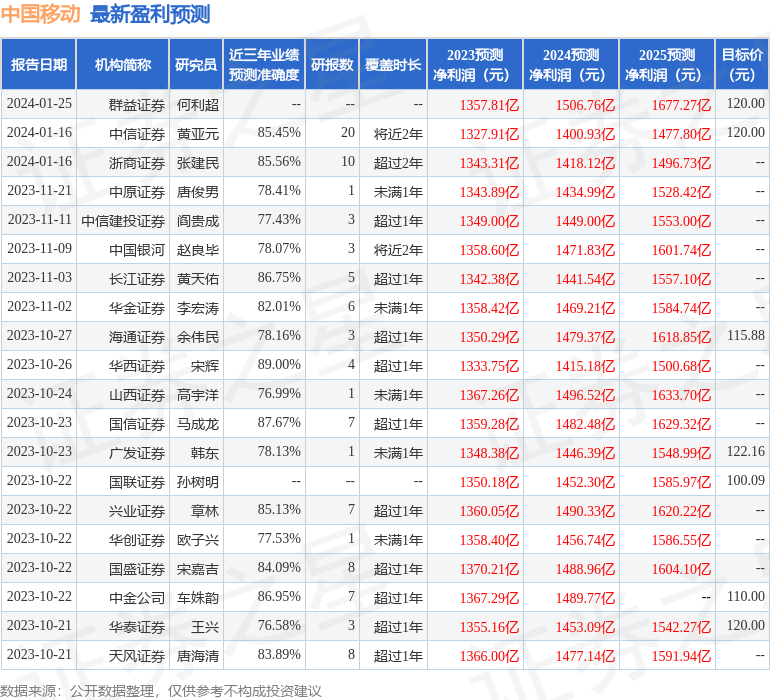
Task: Click the 中国移动 title text
Action: (40, 14)
